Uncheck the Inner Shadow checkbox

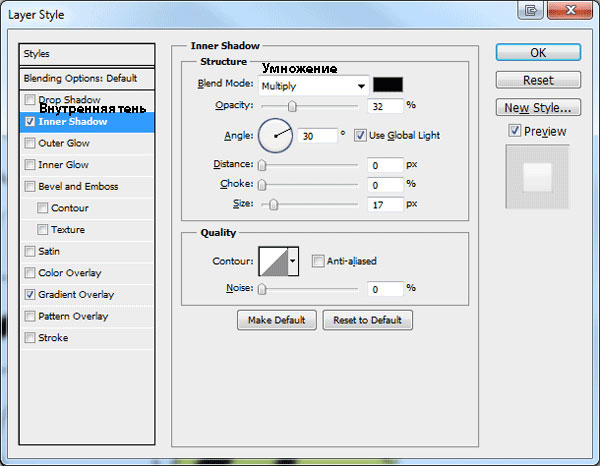click(29, 122)
